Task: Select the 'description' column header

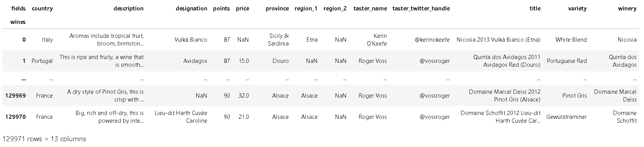Action: [x=129, y=8]
